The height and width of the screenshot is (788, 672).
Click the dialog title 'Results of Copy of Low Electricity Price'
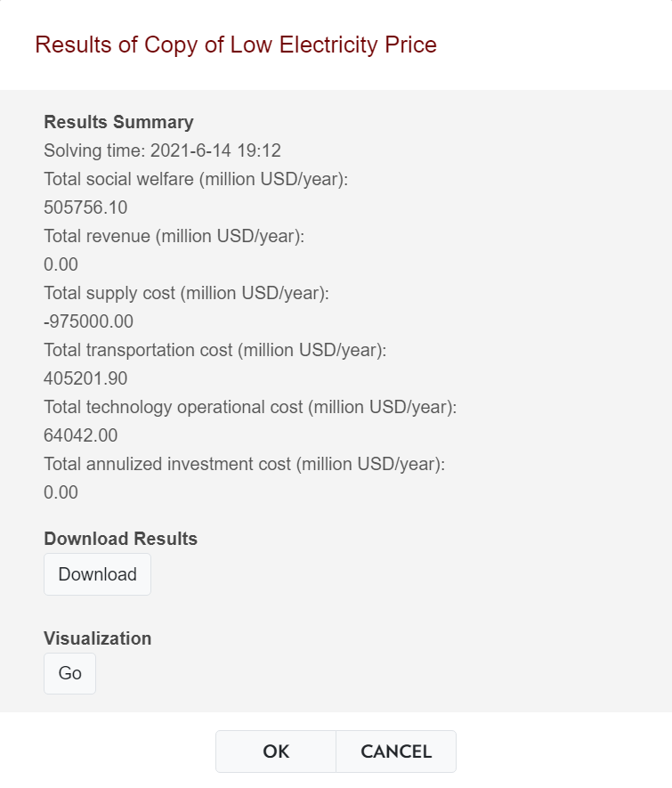[236, 45]
